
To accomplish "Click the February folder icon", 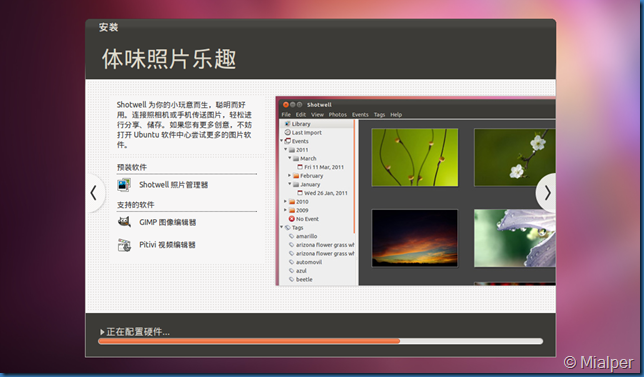I will pos(296,176).
